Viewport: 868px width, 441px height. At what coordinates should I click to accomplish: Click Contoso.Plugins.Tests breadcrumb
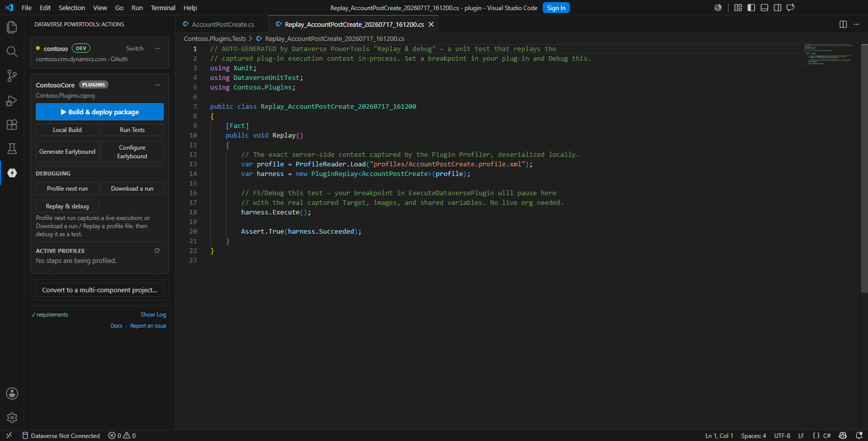click(215, 38)
